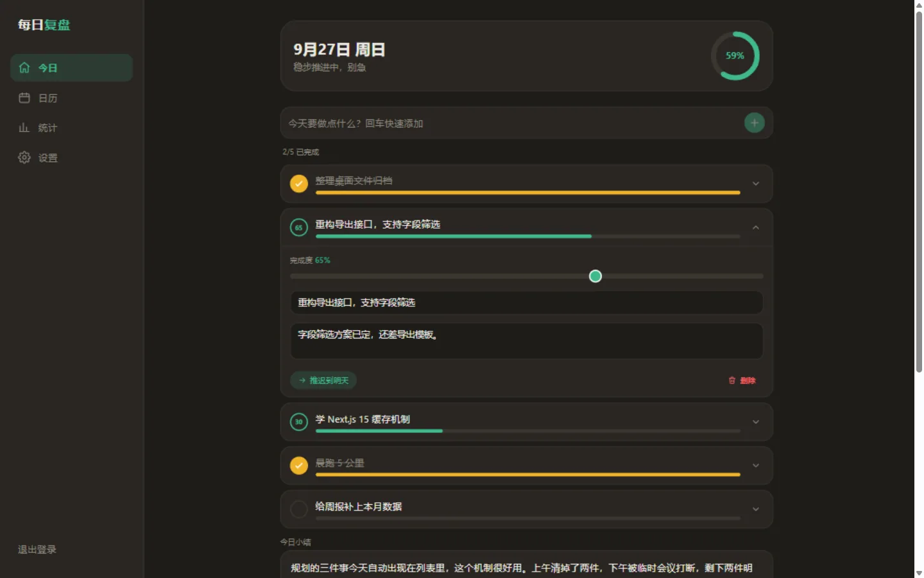Screen dimensions: 924x578
Task: Click the 9月27日 周日 date heading
Action: (x=339, y=49)
